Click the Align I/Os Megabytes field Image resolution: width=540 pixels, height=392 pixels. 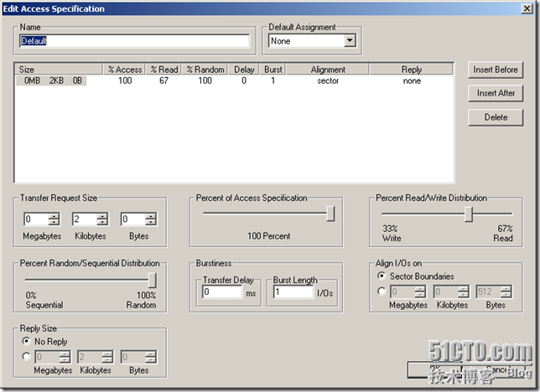tap(402, 291)
